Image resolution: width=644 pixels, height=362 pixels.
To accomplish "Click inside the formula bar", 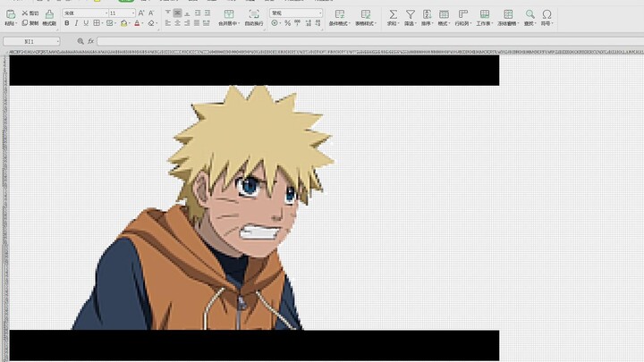I will pos(369,41).
